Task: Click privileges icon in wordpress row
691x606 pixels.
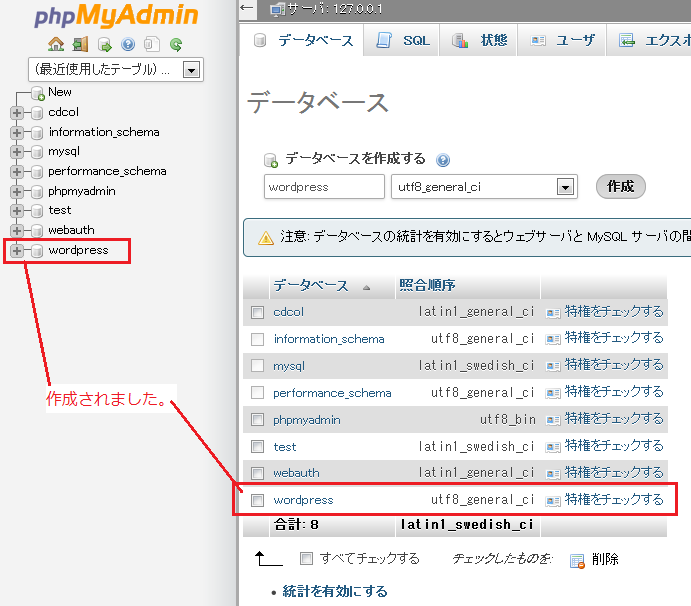Action: click(x=553, y=501)
